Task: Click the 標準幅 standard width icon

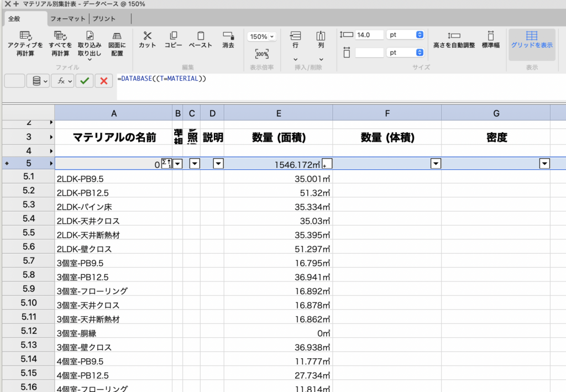Action: [x=490, y=35]
